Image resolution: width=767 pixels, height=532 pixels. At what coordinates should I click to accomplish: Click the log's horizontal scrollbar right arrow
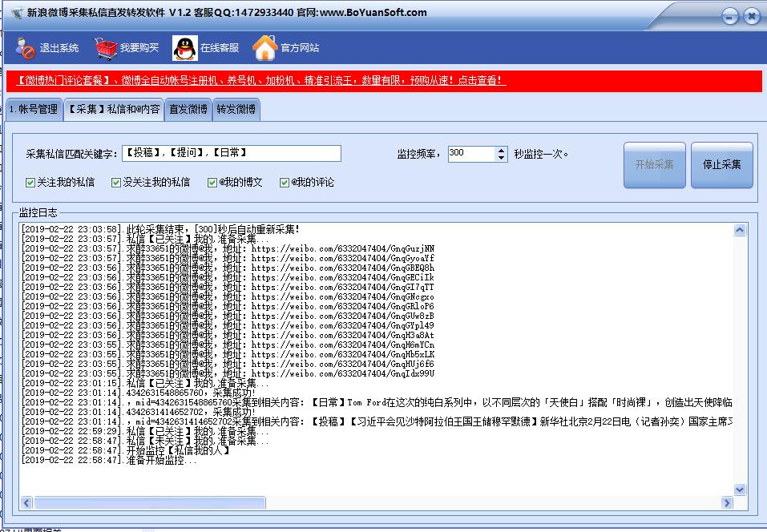pos(727,502)
